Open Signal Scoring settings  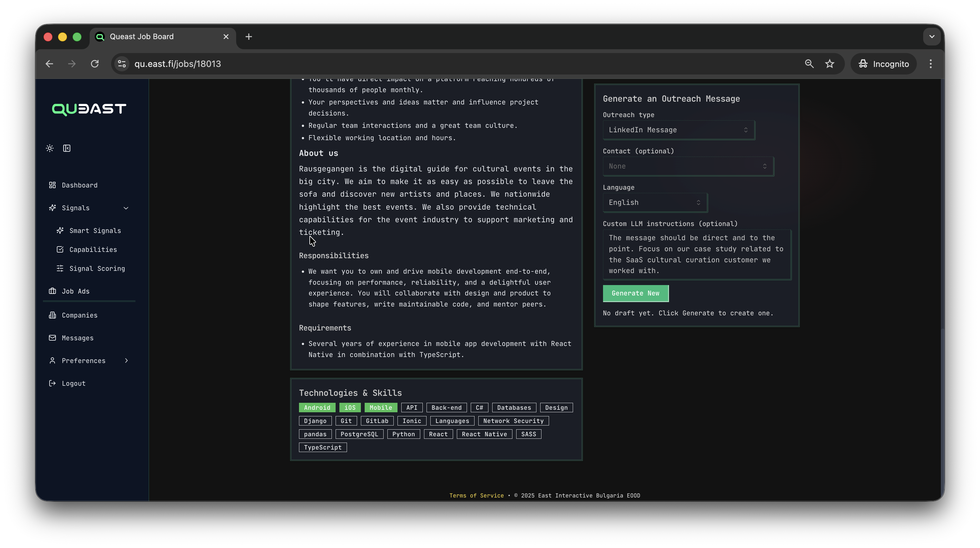pos(97,269)
